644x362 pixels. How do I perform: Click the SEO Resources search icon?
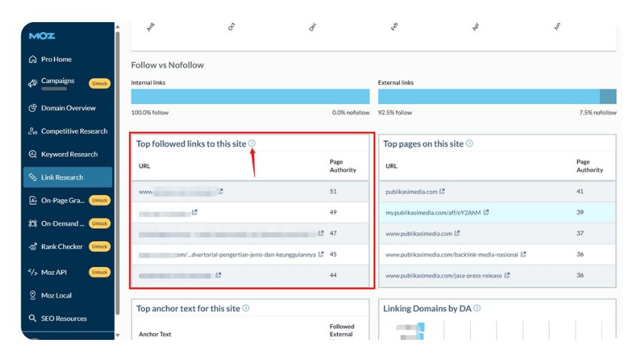coord(33,318)
